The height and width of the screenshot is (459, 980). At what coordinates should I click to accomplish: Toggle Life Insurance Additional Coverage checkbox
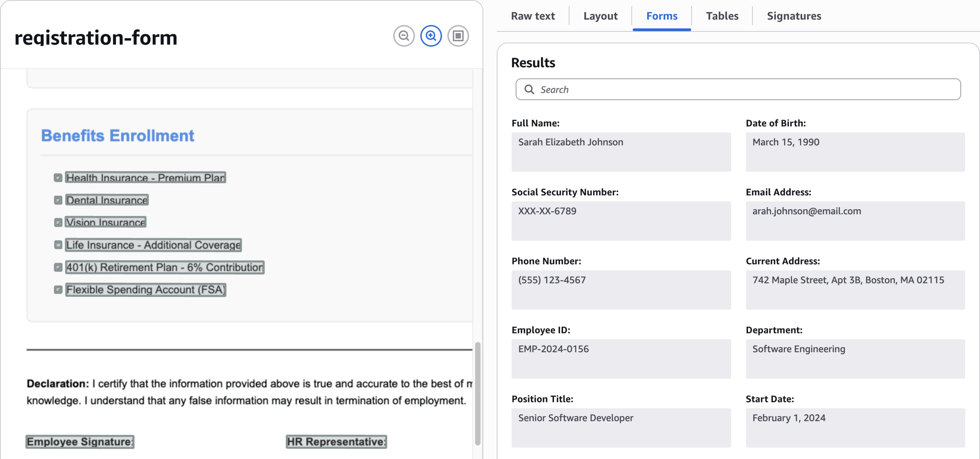(58, 245)
